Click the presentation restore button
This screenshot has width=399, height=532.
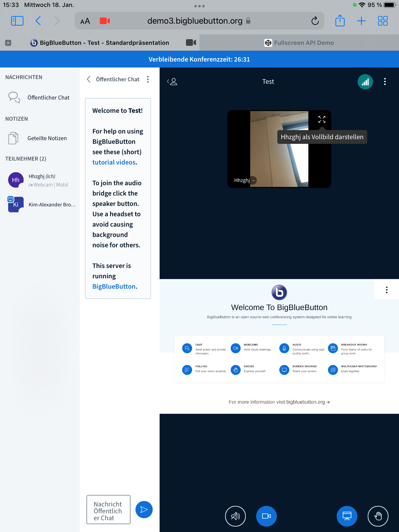(x=347, y=516)
